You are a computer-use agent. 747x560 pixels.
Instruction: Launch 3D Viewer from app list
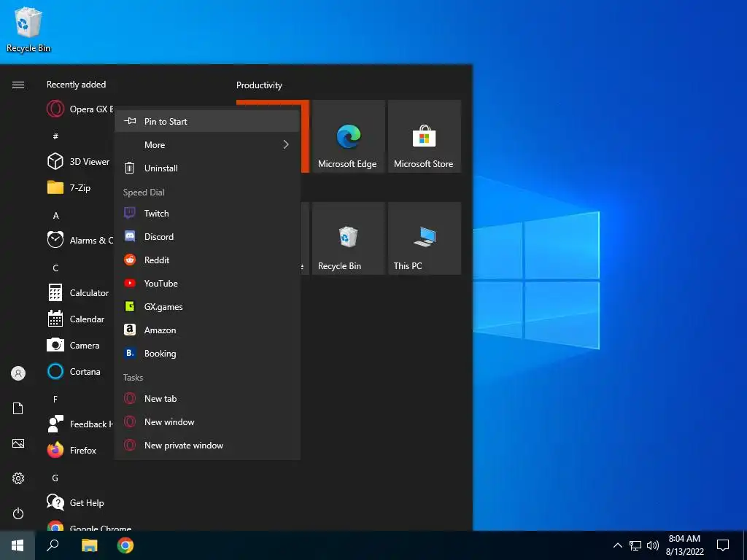tap(80, 161)
